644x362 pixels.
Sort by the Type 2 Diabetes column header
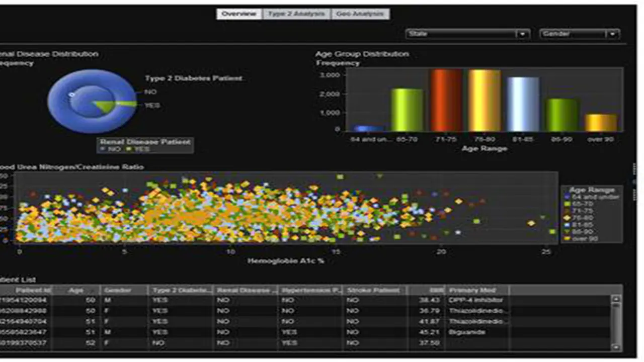(181, 290)
